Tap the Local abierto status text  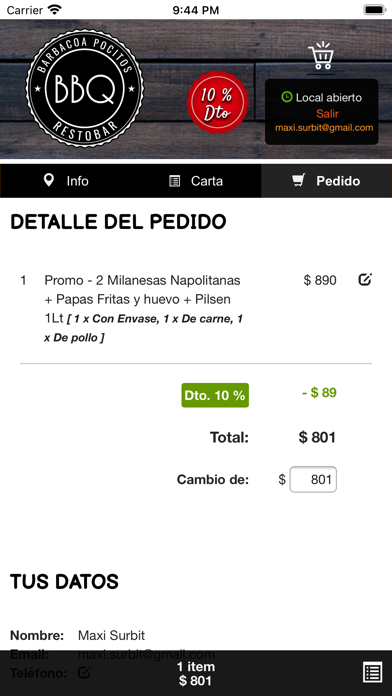click(x=329, y=98)
